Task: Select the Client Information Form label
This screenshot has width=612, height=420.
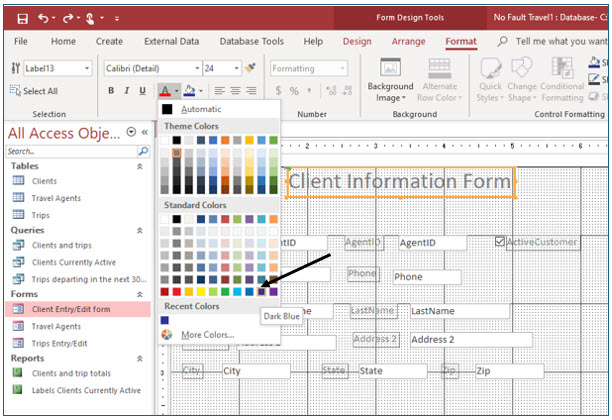Action: [x=400, y=182]
